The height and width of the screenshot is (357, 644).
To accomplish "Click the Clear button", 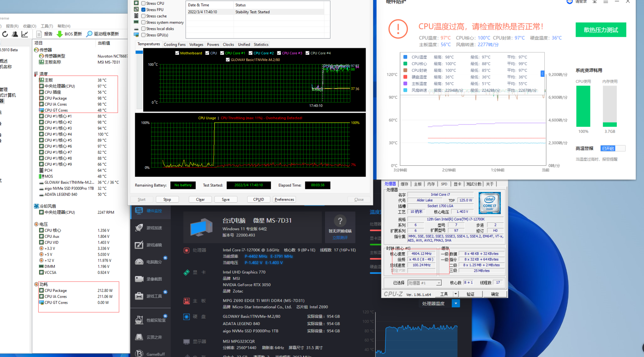I will point(200,200).
